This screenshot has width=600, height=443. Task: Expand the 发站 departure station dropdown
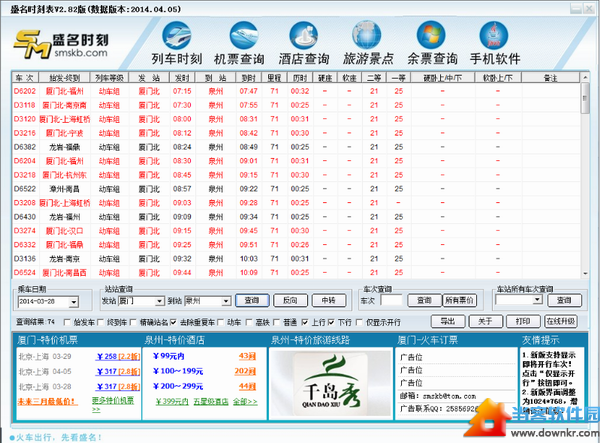pos(160,301)
